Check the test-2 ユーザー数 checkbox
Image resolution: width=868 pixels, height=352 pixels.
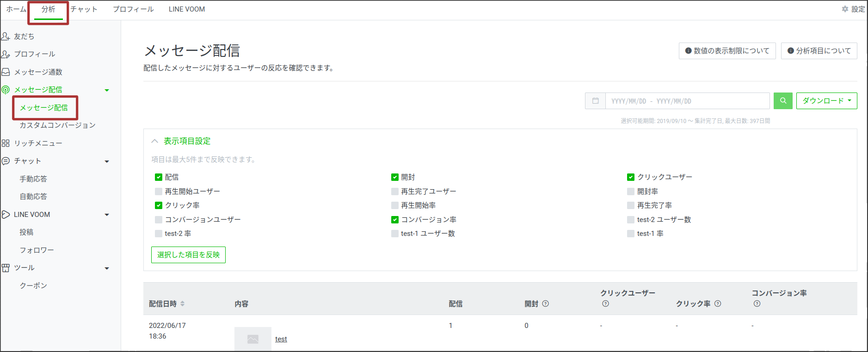pos(631,220)
